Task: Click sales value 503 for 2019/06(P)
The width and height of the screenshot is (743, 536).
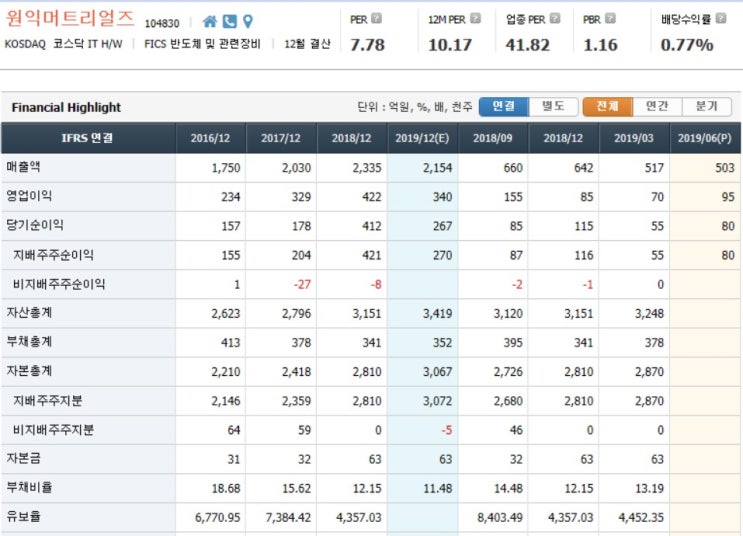Action: (x=725, y=168)
